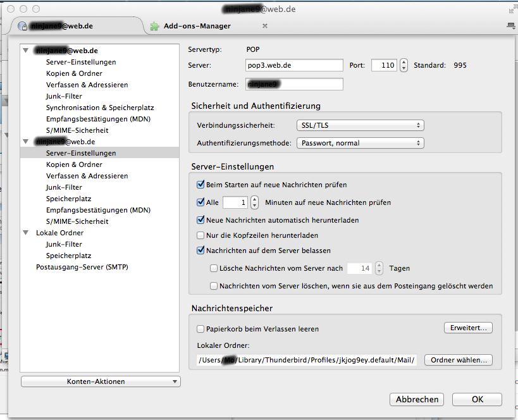Viewport: 518px width, 420px height.
Task: Click the Add-ons-Manager puzzle piece icon
Action: [x=154, y=26]
